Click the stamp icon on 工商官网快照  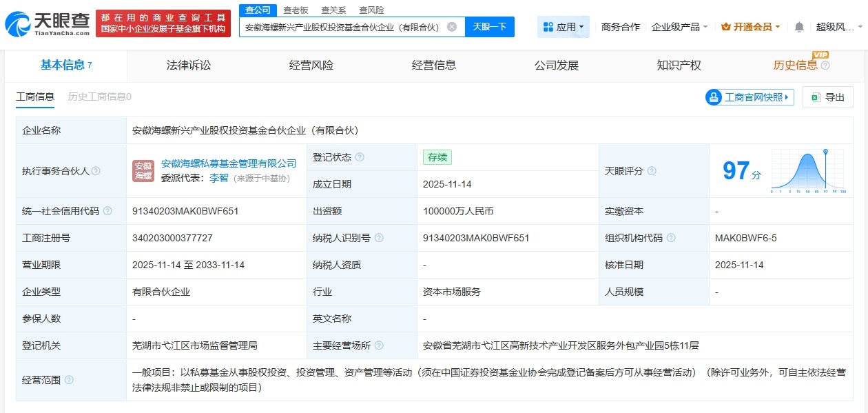point(713,98)
